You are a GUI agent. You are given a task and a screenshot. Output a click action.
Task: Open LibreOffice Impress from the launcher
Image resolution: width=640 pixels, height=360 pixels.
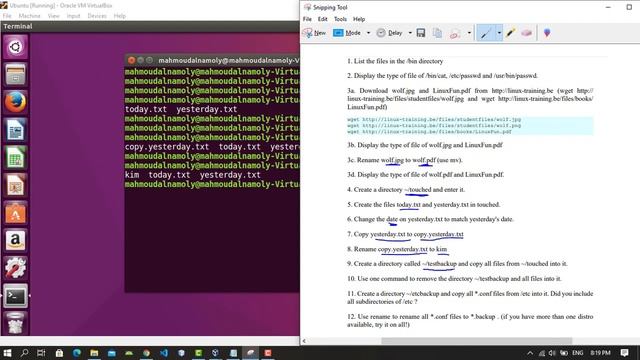16,185
